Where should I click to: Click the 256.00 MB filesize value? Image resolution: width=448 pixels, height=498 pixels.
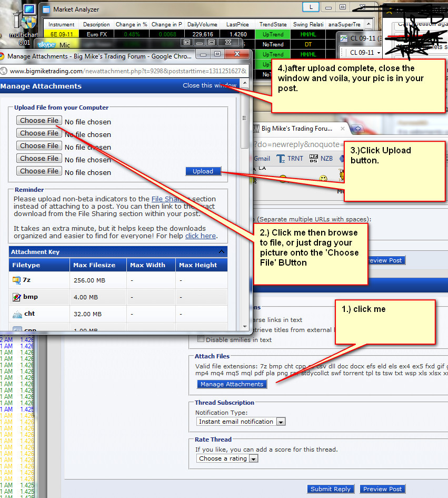tap(89, 280)
